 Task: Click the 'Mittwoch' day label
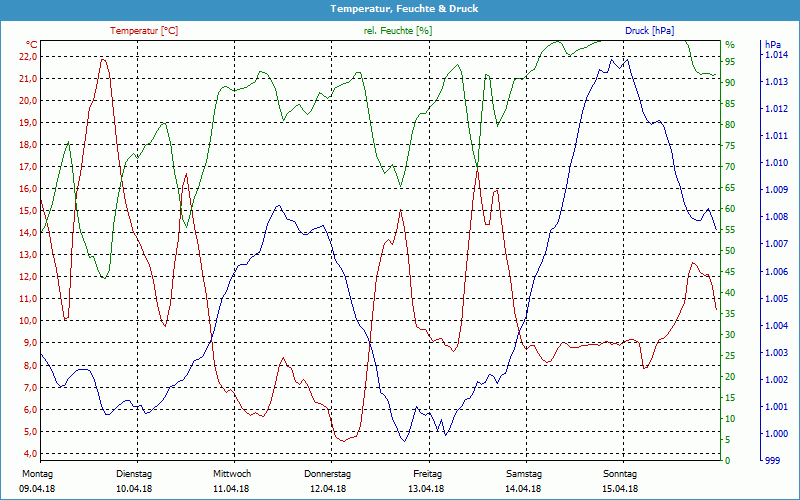pos(232,474)
